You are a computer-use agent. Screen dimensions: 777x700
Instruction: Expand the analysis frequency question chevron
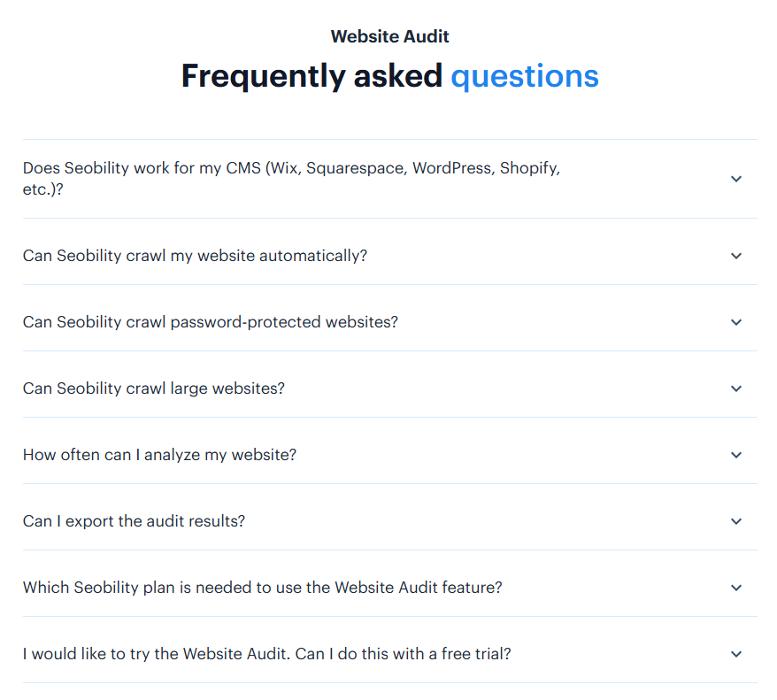click(x=736, y=455)
